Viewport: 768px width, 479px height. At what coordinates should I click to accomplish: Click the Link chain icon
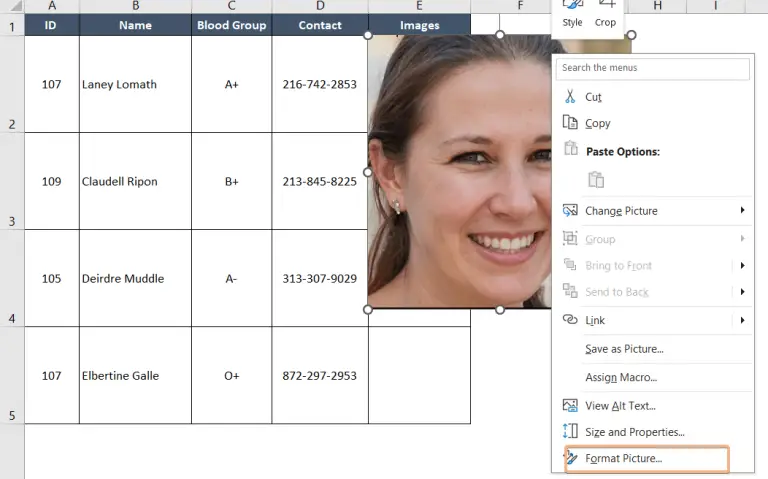pyautogui.click(x=570, y=320)
